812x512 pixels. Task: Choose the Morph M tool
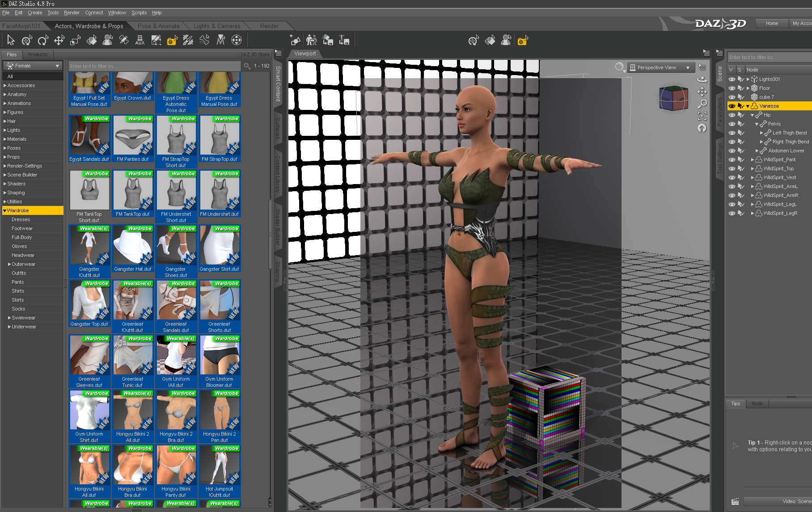click(x=220, y=41)
